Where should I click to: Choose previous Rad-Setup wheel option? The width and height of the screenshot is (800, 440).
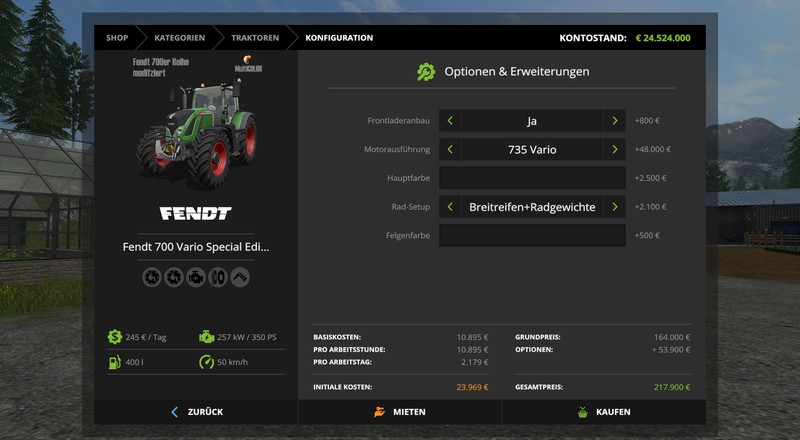pos(451,207)
